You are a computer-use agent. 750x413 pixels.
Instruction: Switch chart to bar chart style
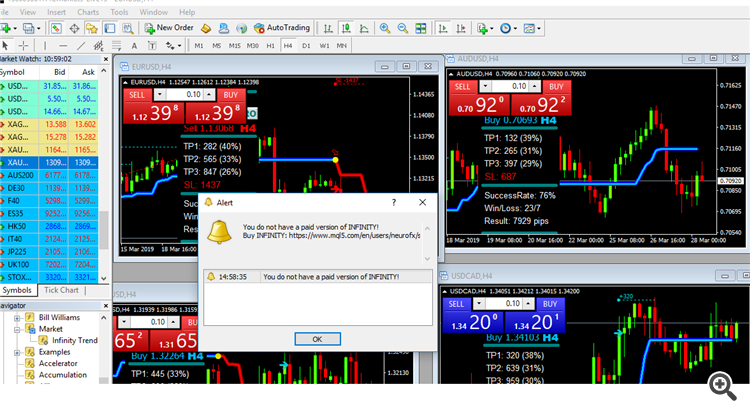click(x=328, y=29)
